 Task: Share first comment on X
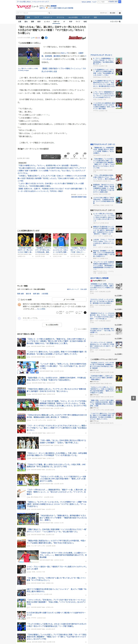click(x=85, y=312)
